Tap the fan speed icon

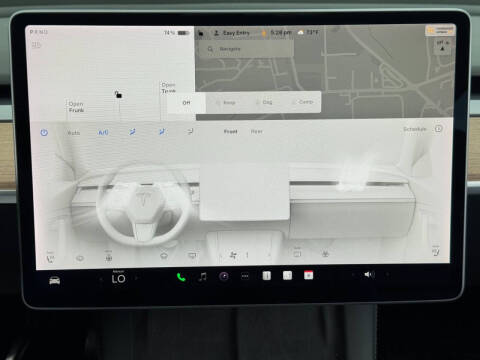233,255
